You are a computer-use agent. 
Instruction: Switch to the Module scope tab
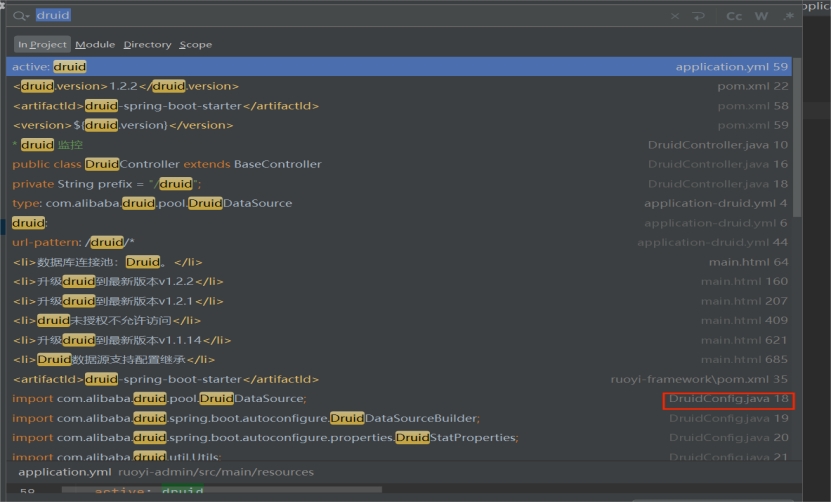95,45
